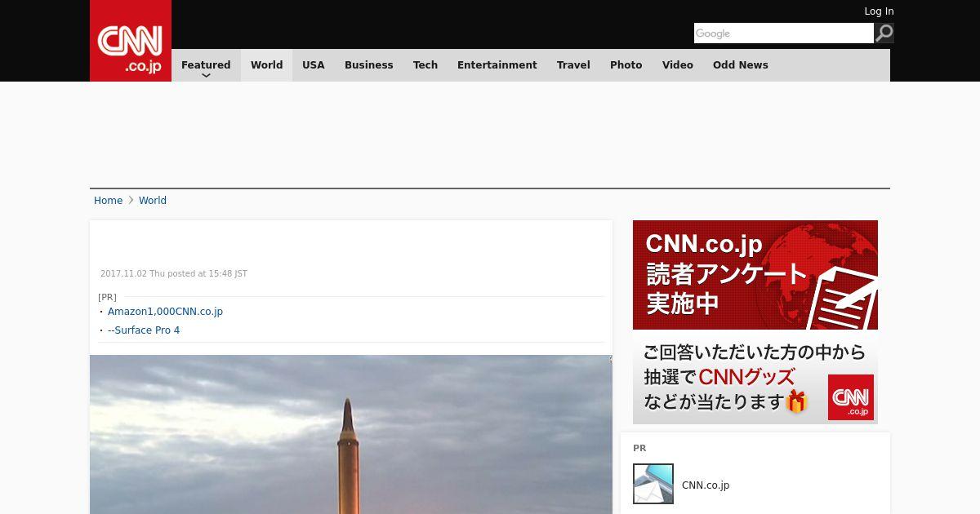Click the article date 2017.11.02 text
The width and height of the screenshot is (980, 514).
pyautogui.click(x=174, y=274)
